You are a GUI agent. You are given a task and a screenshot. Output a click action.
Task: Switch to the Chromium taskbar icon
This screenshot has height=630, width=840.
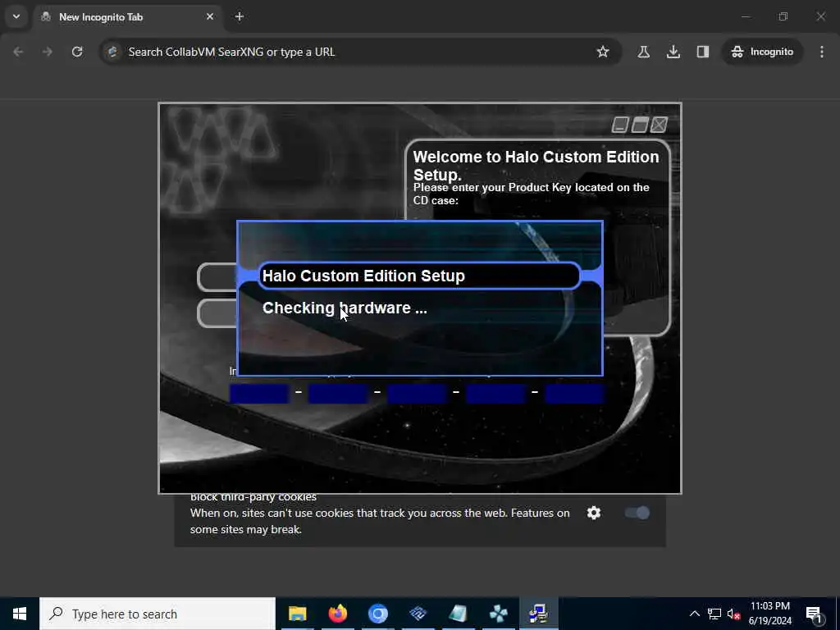tap(377, 614)
